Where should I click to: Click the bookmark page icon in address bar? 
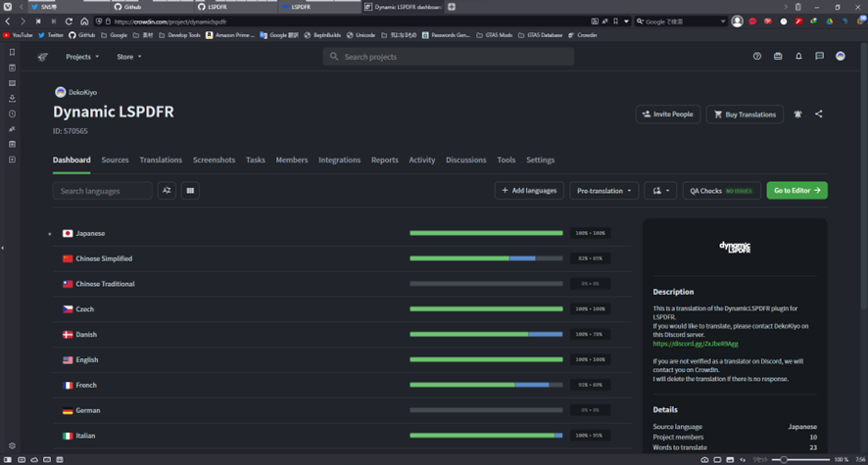615,21
